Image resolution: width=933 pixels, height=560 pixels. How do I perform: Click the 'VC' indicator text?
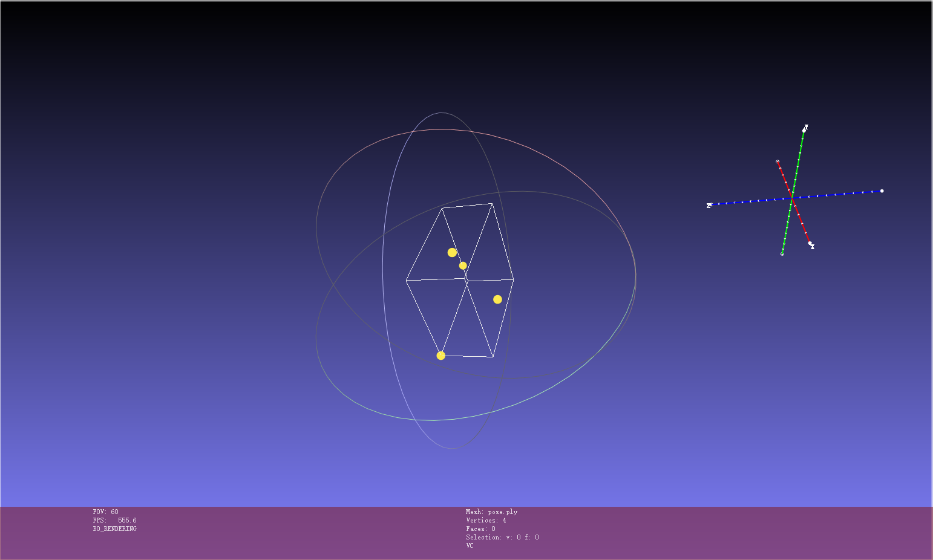point(470,545)
